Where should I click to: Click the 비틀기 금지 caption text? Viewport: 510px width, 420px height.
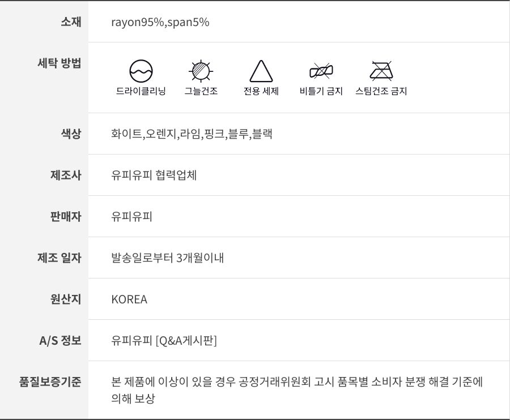[321, 91]
